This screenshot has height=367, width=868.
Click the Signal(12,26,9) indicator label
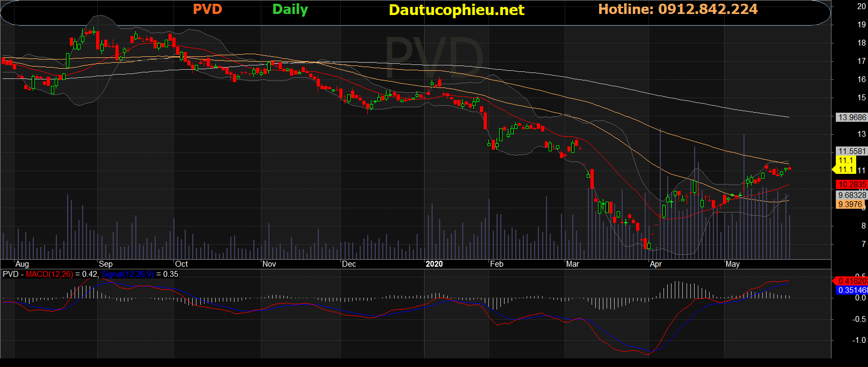click(127, 274)
